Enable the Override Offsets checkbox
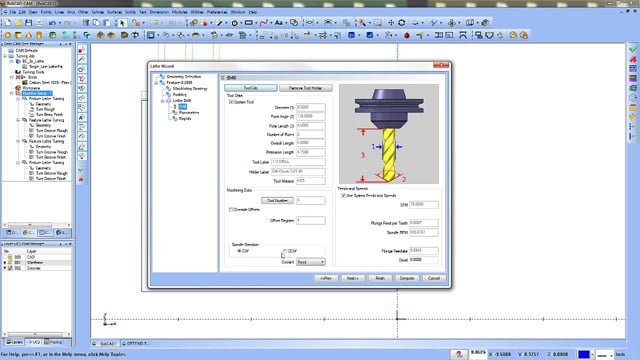This screenshot has width=640, height=360. pyautogui.click(x=231, y=209)
